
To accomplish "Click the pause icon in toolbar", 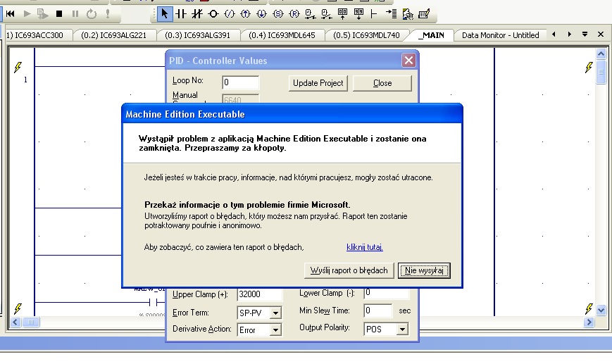I will click(x=75, y=14).
